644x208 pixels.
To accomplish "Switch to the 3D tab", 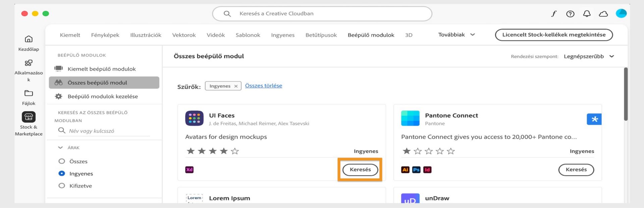I will click(x=409, y=35).
